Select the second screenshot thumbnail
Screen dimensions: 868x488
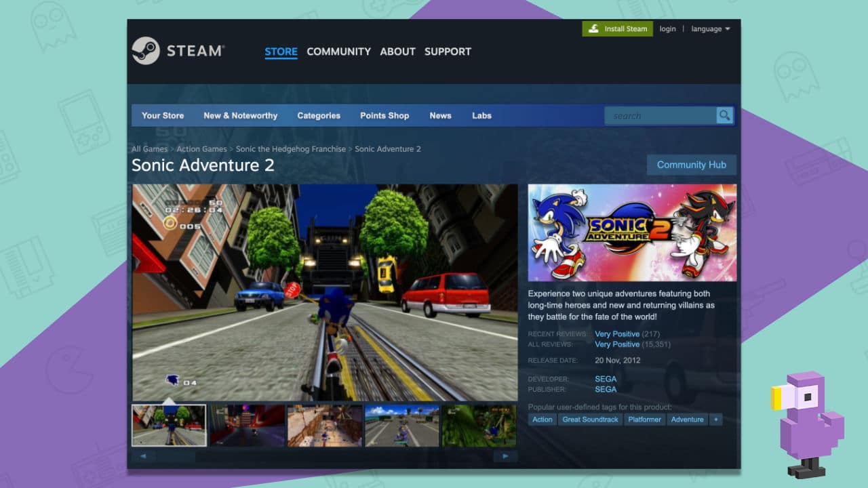tap(247, 425)
